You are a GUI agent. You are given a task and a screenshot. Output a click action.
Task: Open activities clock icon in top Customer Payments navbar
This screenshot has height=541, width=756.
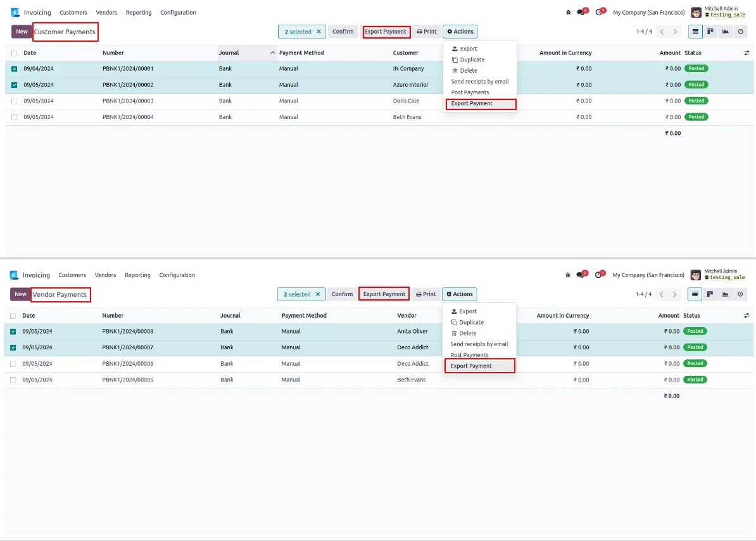pyautogui.click(x=600, y=12)
